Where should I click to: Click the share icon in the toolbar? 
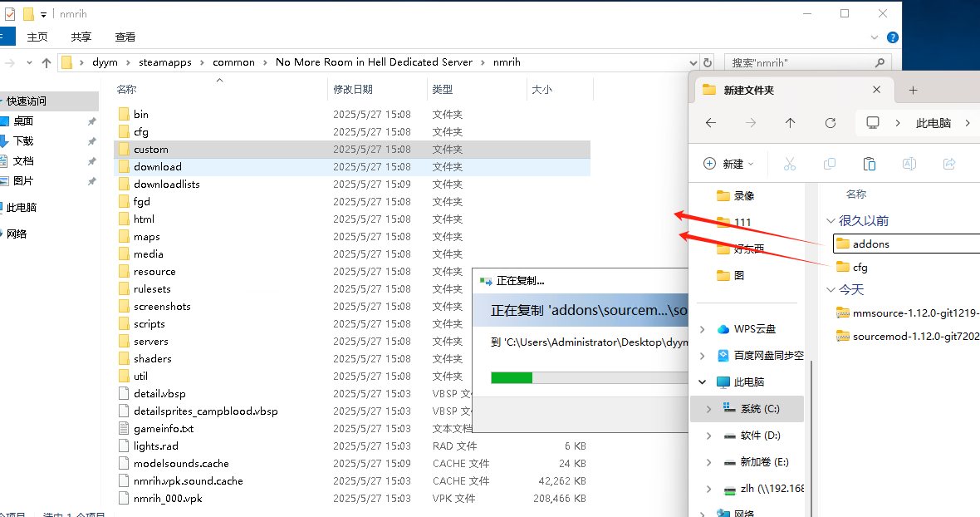(x=949, y=164)
